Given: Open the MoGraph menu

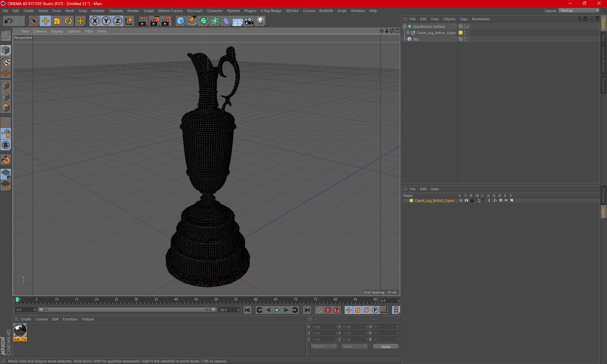Looking at the screenshot, I should click(x=195, y=11).
